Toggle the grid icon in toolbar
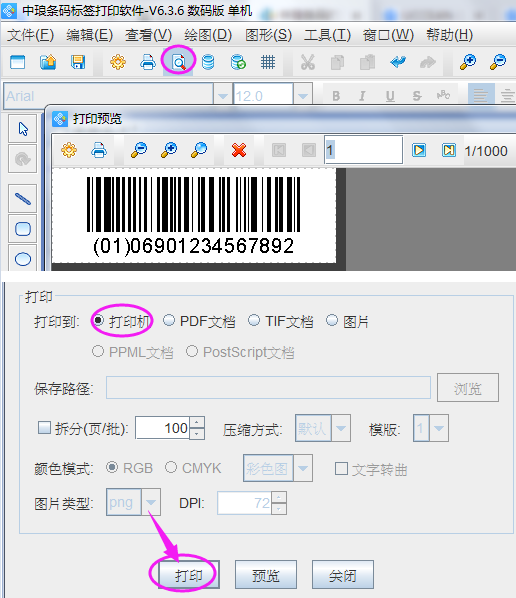 [268, 62]
